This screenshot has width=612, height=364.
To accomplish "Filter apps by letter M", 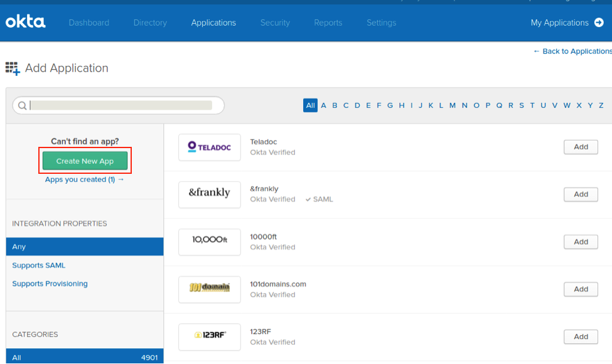I will tap(453, 105).
